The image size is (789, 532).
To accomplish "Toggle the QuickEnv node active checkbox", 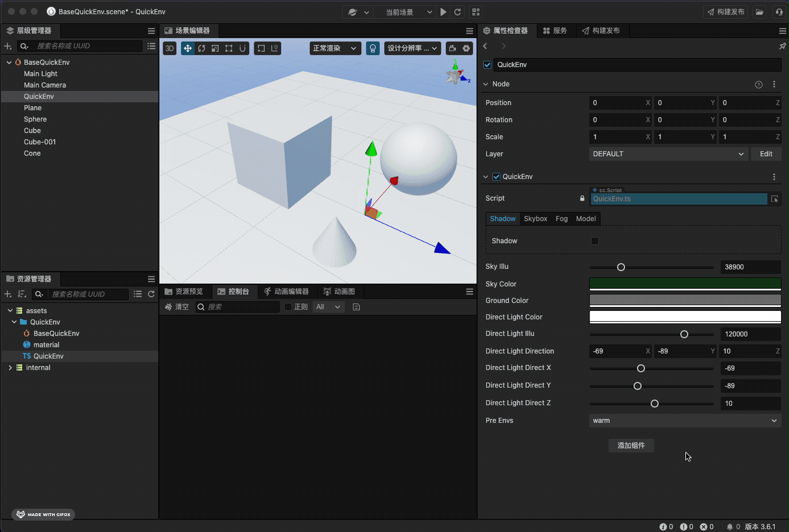I will (488, 65).
